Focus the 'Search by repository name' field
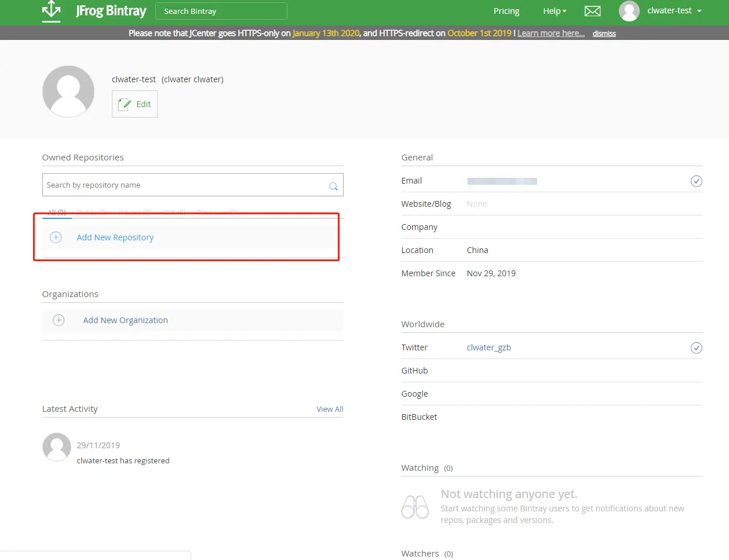The image size is (729, 560). pyautogui.click(x=193, y=185)
